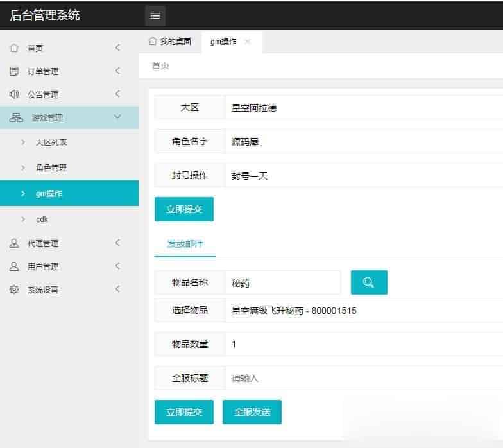
Task: Focus the 物品名称 field containing 秘药
Action: pyautogui.click(x=282, y=282)
